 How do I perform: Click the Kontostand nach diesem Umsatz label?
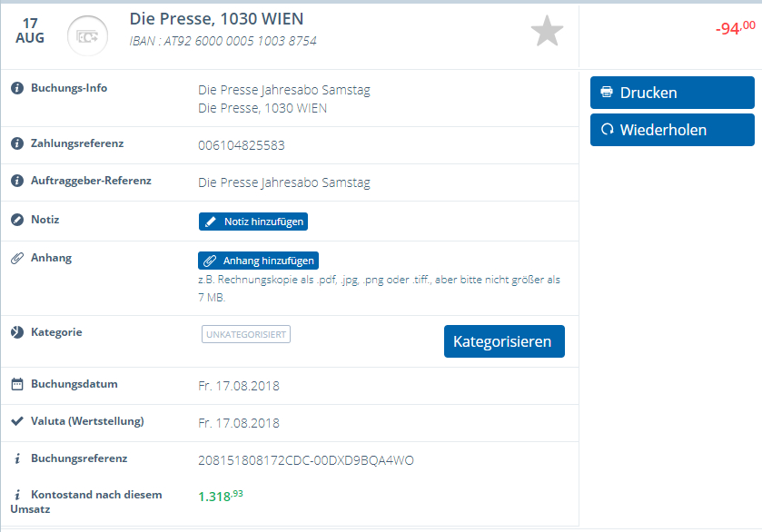pos(86,502)
